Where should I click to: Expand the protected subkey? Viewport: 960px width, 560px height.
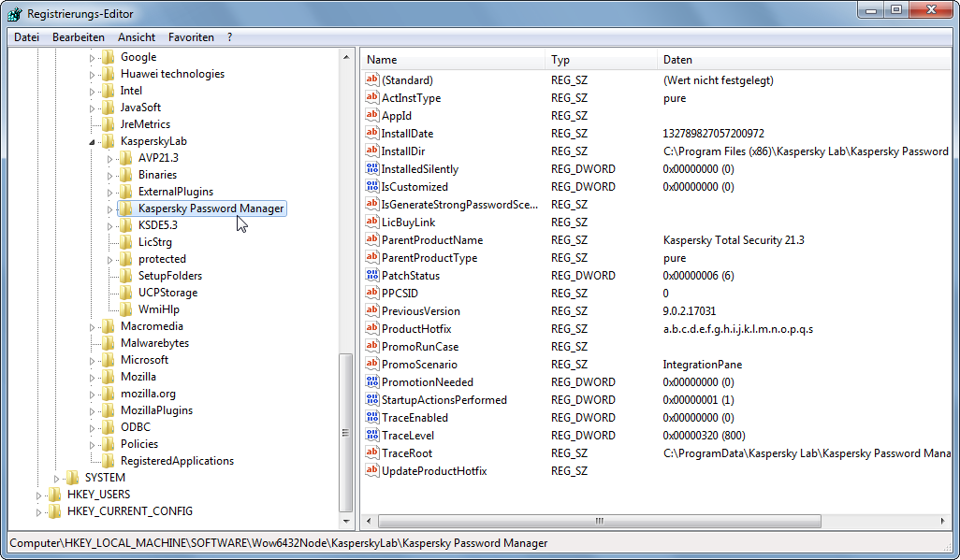[x=109, y=260]
